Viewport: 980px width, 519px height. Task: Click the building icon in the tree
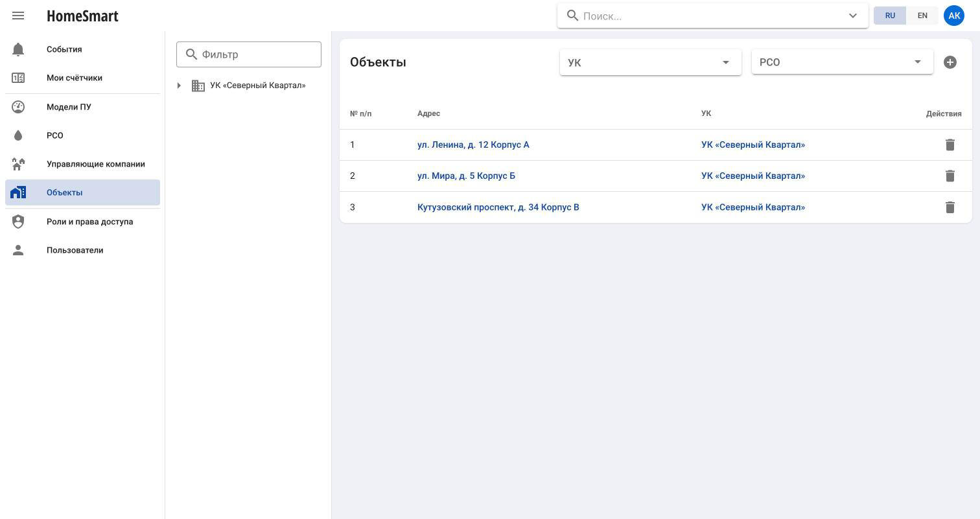click(198, 86)
